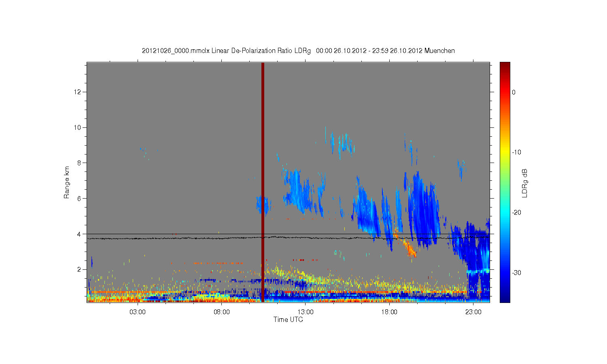Click the range tick label 2
Viewport: 607px width, 364px height.
point(80,269)
